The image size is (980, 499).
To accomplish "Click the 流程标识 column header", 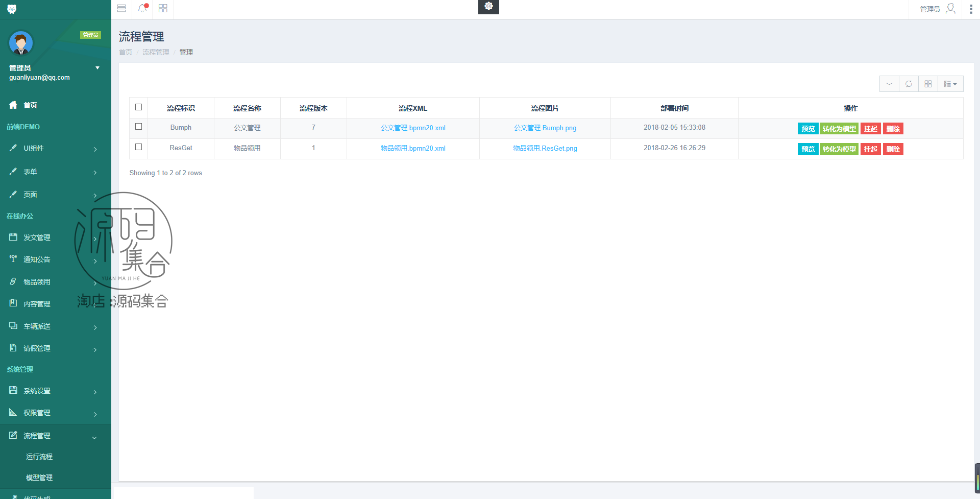I will pyautogui.click(x=181, y=108).
